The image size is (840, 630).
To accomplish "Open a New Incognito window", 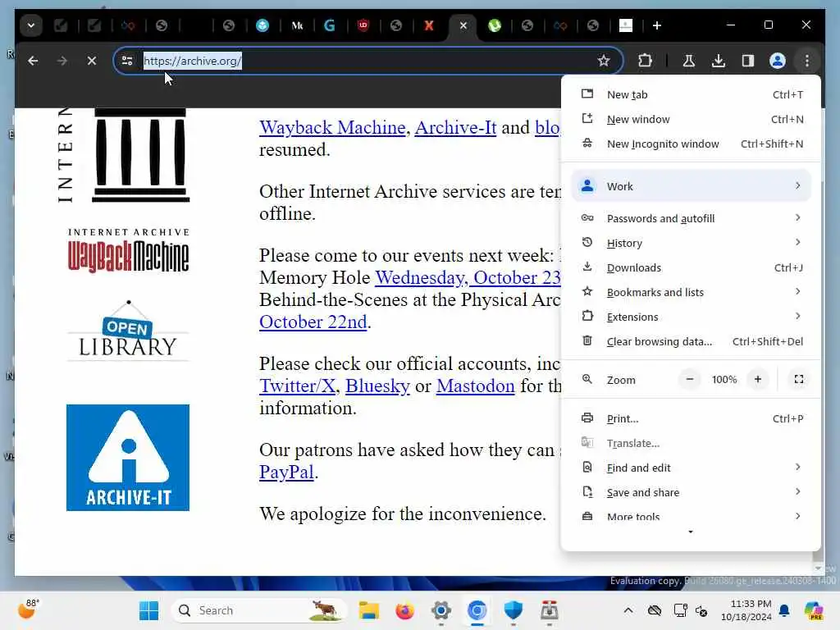I will click(691, 144).
